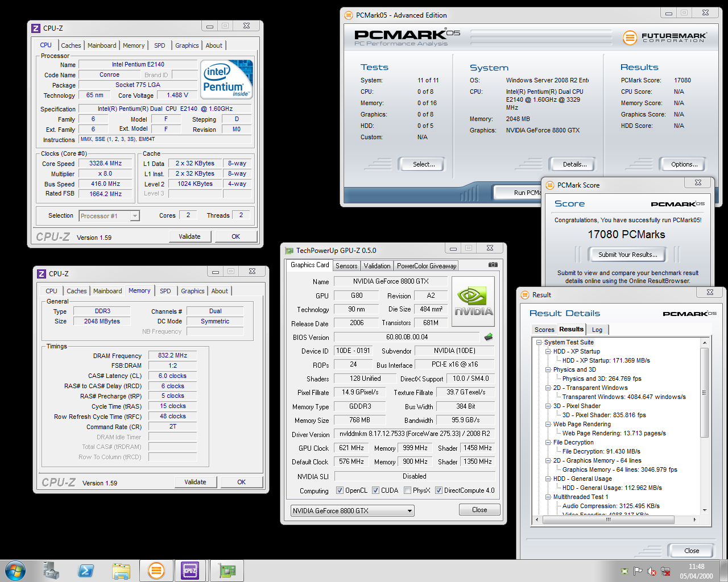Switch to GPU-Z taskbar icon

tap(227, 571)
